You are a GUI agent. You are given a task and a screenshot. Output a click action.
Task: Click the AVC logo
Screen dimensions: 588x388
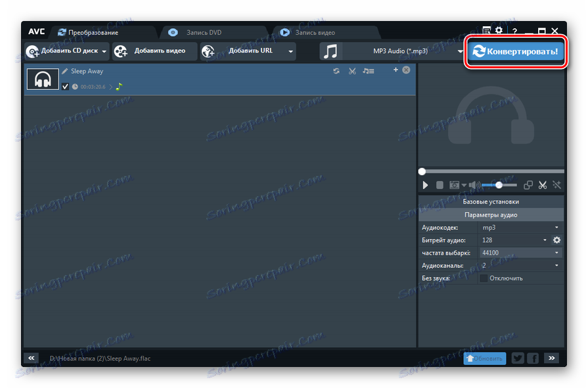click(36, 32)
